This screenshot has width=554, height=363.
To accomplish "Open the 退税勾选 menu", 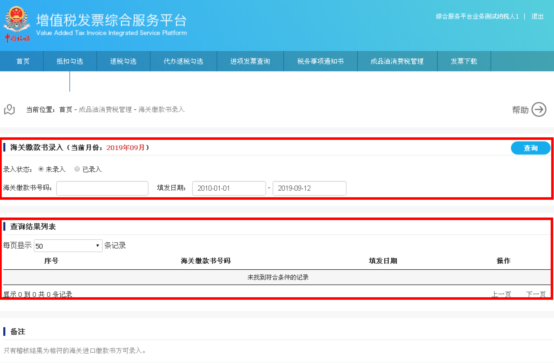I will (x=123, y=62).
